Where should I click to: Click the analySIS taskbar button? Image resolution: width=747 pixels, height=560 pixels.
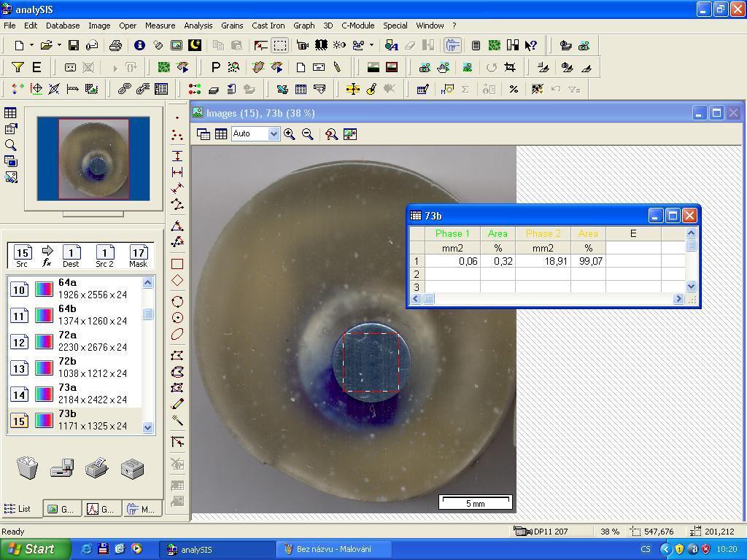point(217,549)
